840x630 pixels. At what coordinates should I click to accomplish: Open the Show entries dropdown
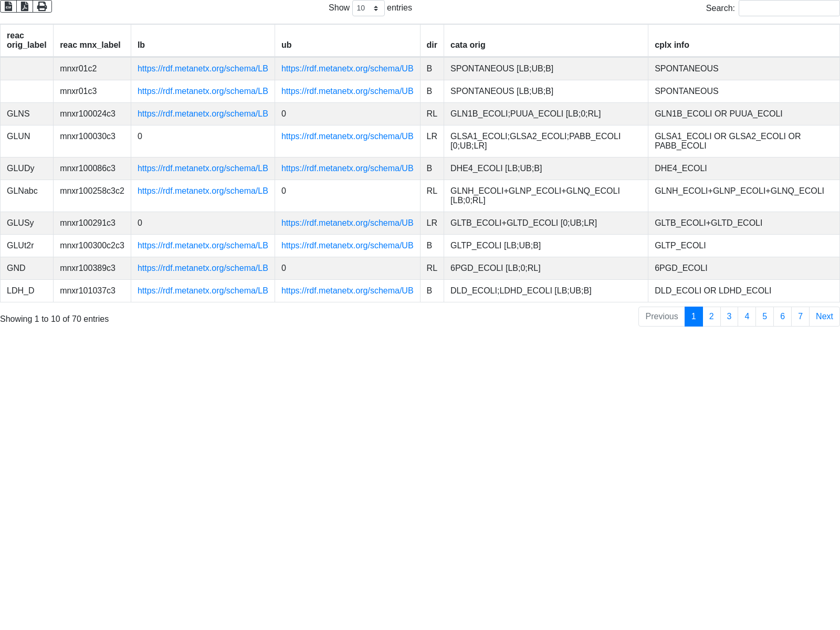tap(368, 8)
